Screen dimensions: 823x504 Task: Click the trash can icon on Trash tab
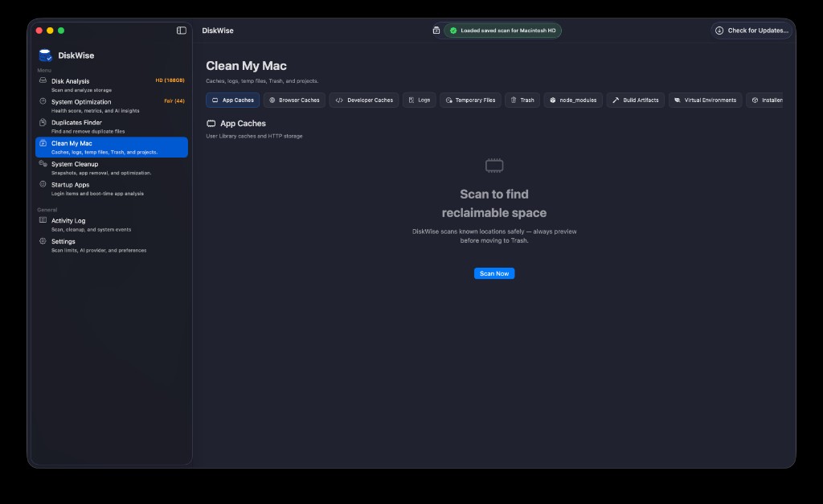pyautogui.click(x=514, y=100)
